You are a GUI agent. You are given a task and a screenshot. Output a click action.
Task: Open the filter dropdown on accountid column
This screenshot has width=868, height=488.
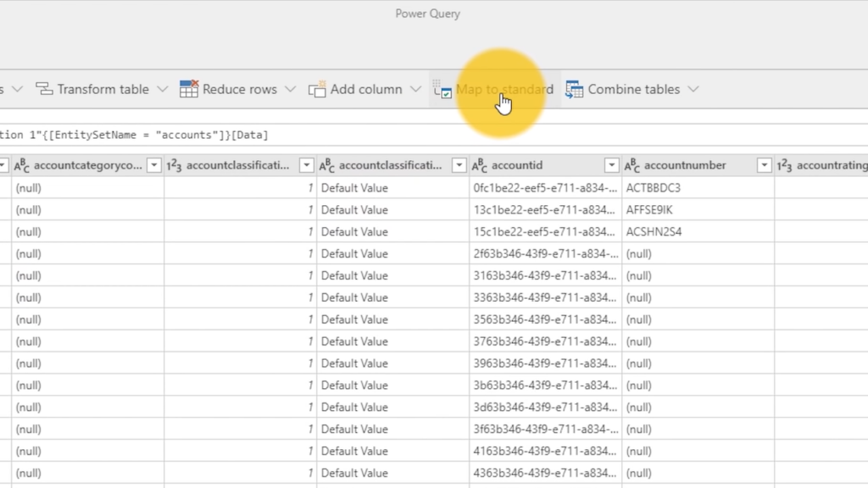[612, 164]
